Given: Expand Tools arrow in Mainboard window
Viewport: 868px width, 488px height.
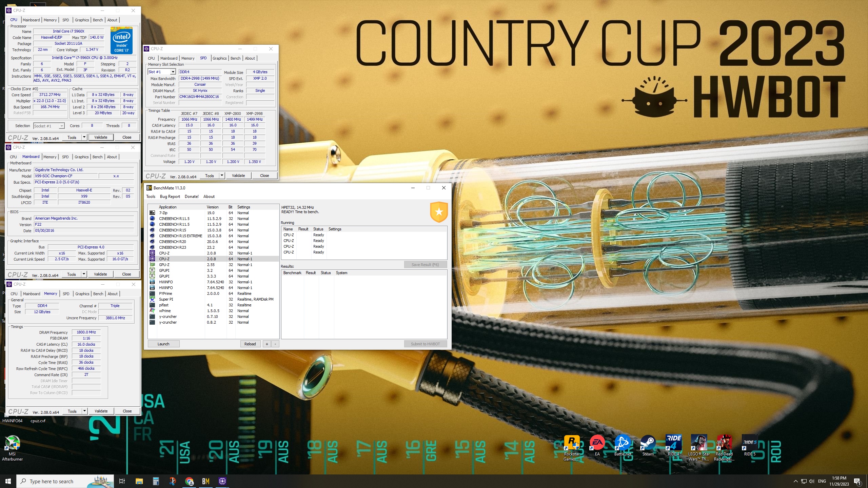Looking at the screenshot, I should click(84, 274).
